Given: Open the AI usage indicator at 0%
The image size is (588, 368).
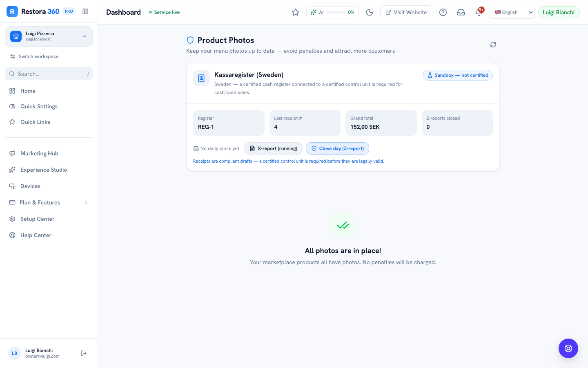Looking at the screenshot, I should (332, 12).
